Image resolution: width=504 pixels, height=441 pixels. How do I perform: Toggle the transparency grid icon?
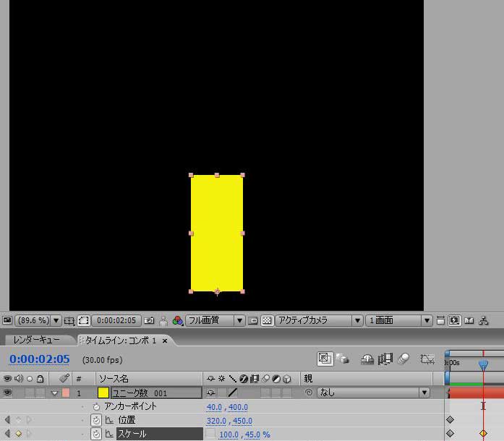(267, 320)
